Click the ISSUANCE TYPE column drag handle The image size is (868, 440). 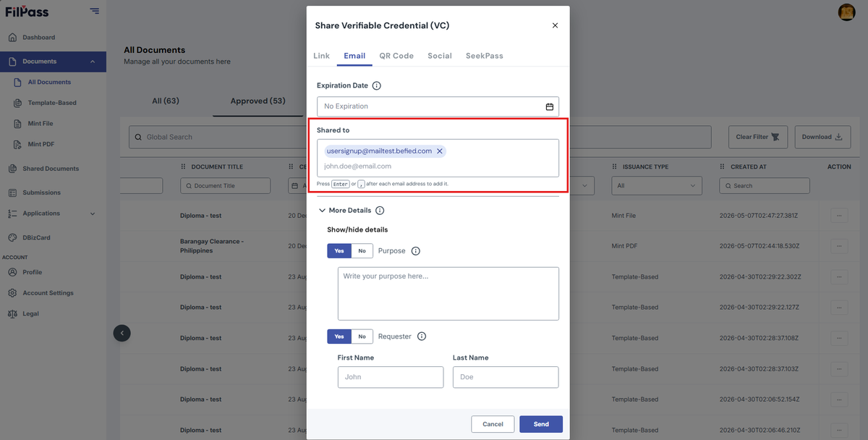(x=615, y=167)
